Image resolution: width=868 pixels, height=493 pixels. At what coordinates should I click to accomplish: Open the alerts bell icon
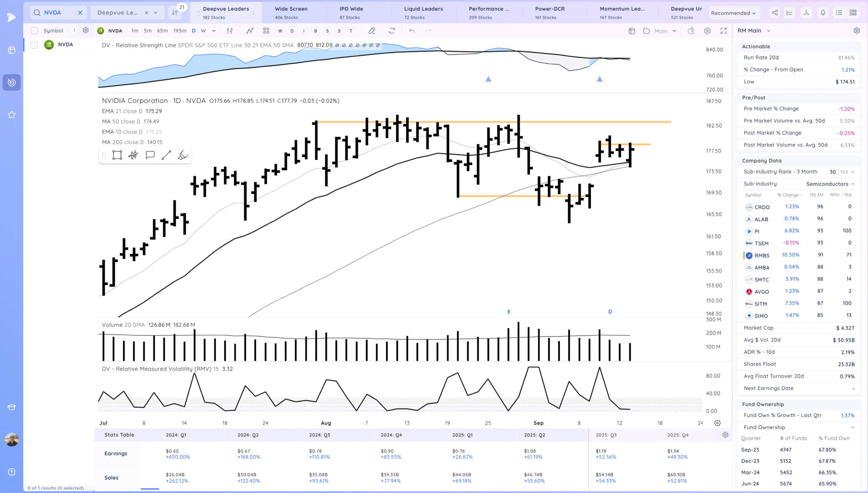click(823, 13)
